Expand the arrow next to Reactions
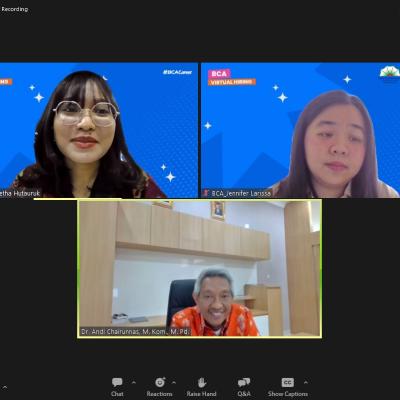This screenshot has width=400, height=400. [174, 382]
